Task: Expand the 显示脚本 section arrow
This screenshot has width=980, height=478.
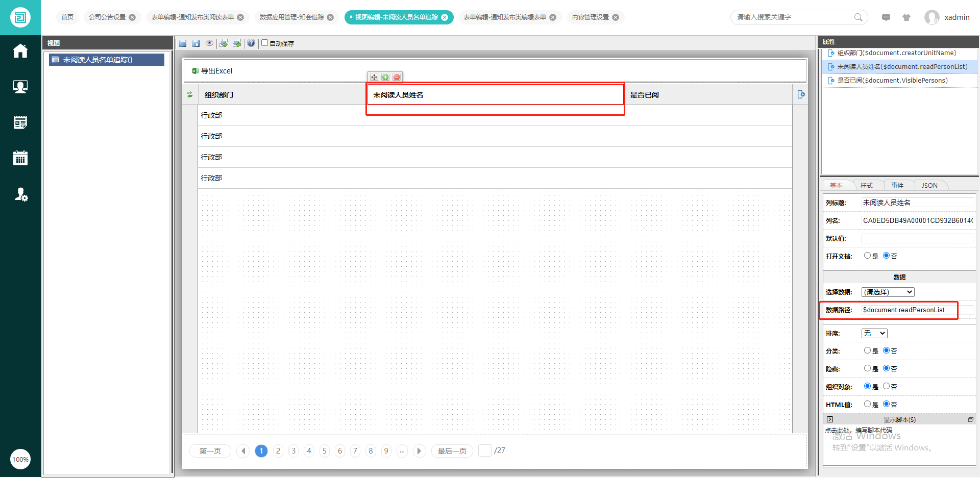Action: (x=830, y=419)
